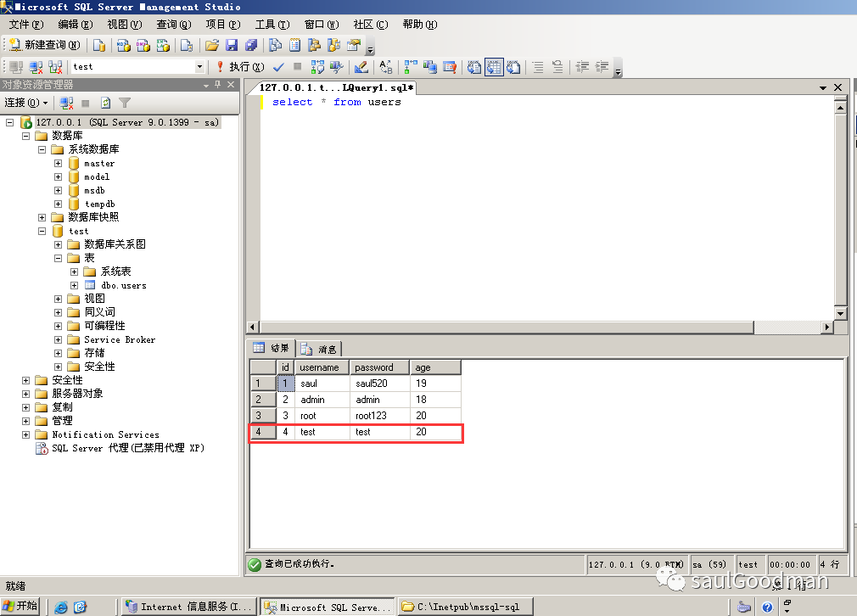Switch to the Results (结果) tab
This screenshot has height=616, width=857.
(x=272, y=348)
